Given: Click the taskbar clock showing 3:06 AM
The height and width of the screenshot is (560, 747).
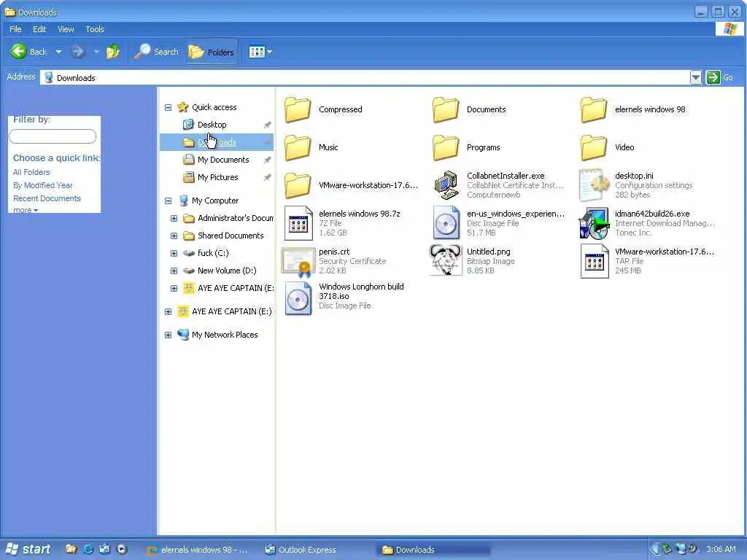Looking at the screenshot, I should [721, 549].
